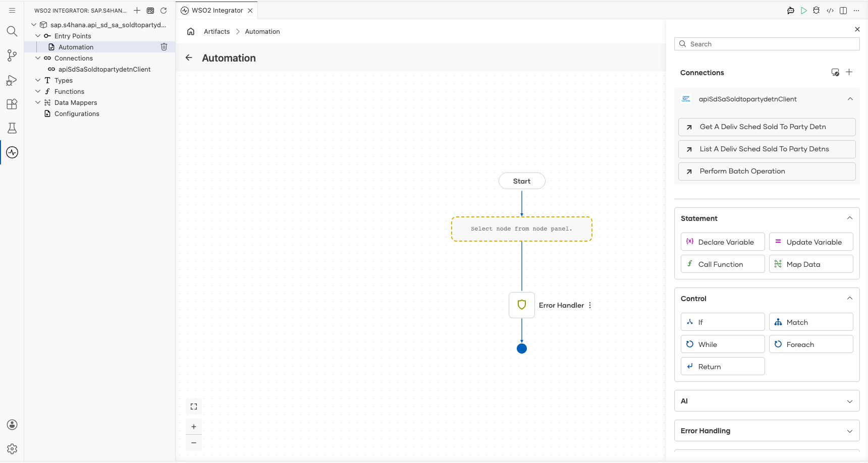This screenshot has width=868, height=463.
Task: Open Extensions view
Action: 12,104
